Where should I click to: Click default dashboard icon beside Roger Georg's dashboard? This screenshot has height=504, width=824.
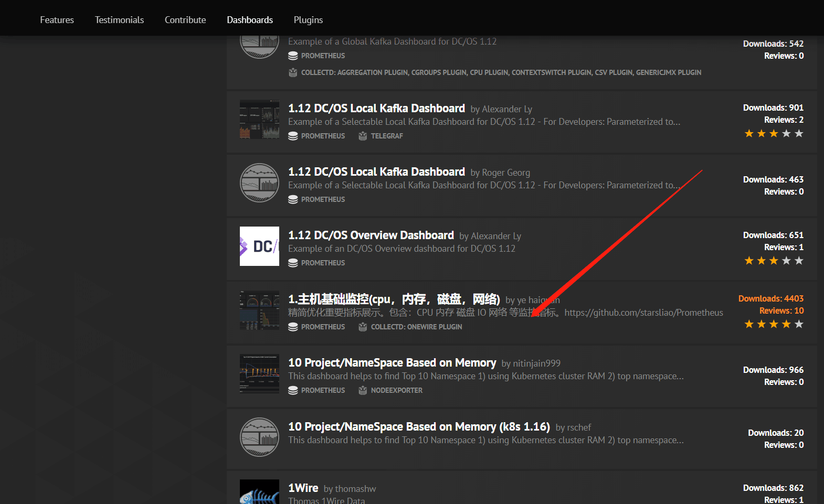[x=259, y=183]
